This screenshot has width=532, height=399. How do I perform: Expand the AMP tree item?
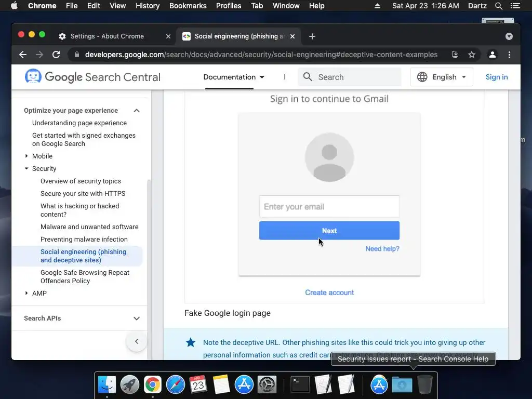click(26, 293)
